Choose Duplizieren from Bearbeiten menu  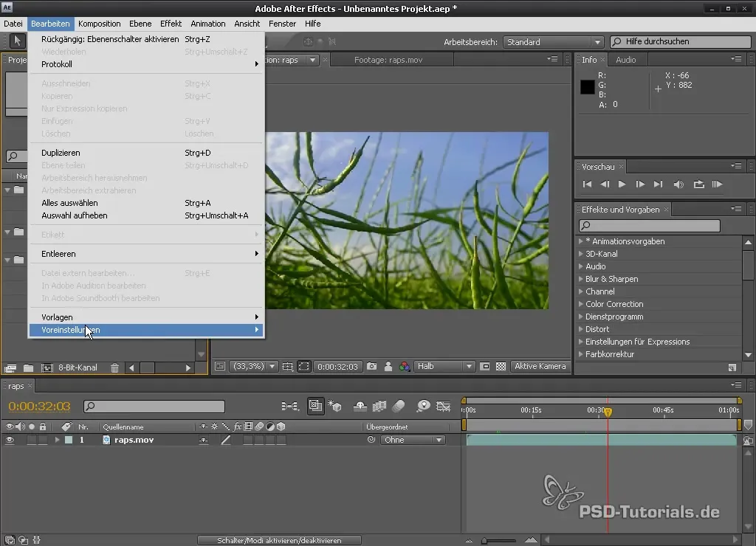[146, 153]
